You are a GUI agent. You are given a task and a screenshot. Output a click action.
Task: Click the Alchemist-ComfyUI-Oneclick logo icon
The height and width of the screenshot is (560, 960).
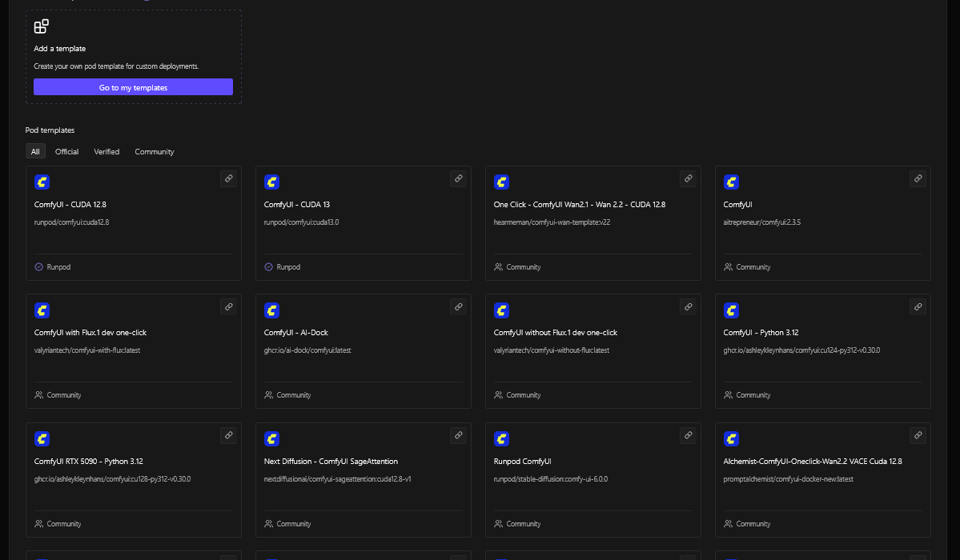pyautogui.click(x=731, y=439)
